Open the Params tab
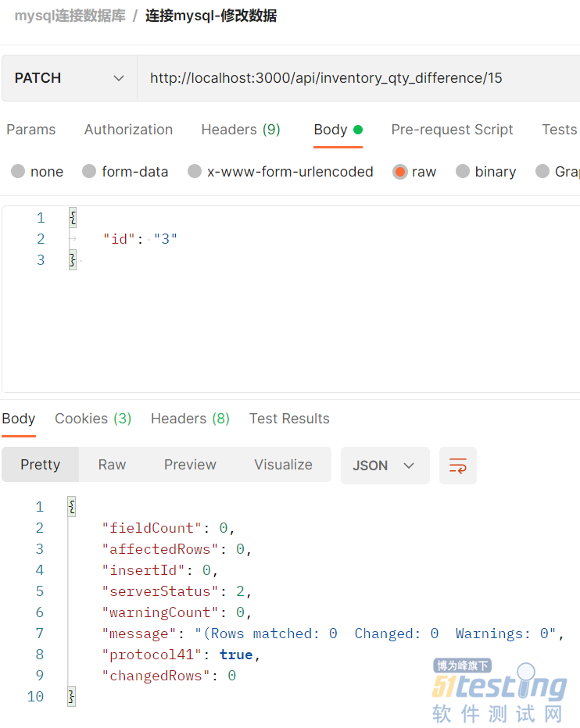Screen dimensions: 580x728 (31, 130)
